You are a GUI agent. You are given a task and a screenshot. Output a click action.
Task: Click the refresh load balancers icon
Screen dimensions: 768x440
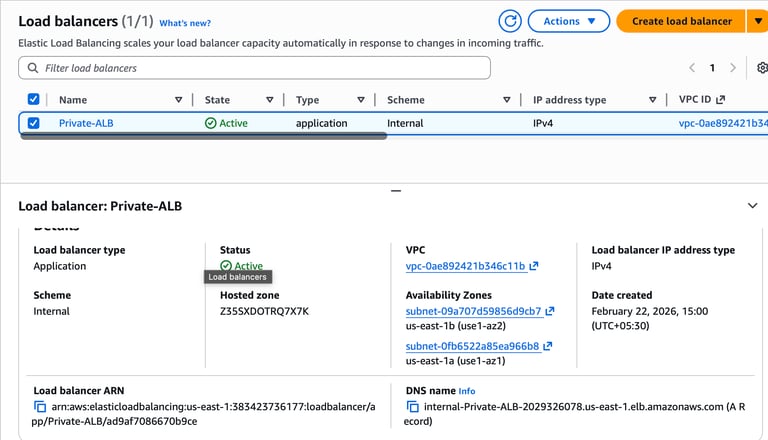coord(510,21)
